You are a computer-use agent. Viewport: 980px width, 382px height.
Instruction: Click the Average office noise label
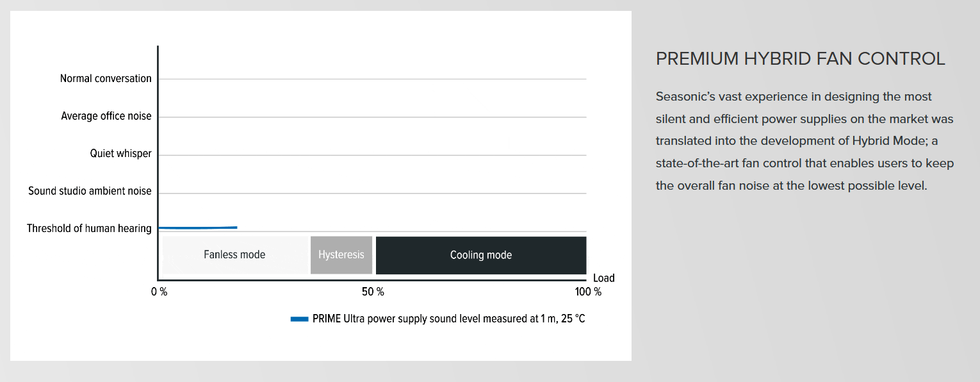106,117
